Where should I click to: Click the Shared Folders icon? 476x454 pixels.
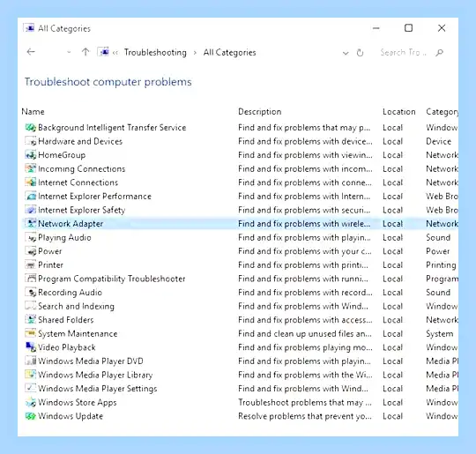point(31,319)
